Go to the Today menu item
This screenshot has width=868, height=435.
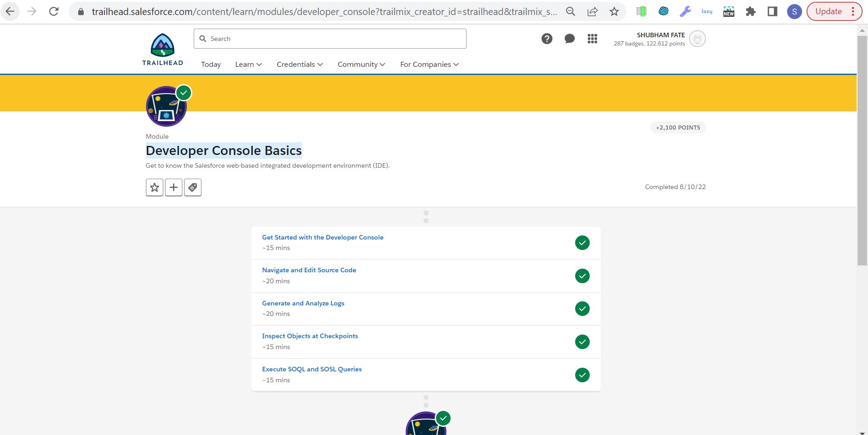[x=211, y=65]
